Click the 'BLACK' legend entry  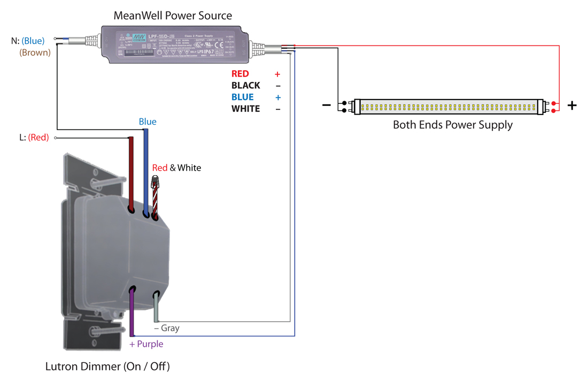pos(246,85)
